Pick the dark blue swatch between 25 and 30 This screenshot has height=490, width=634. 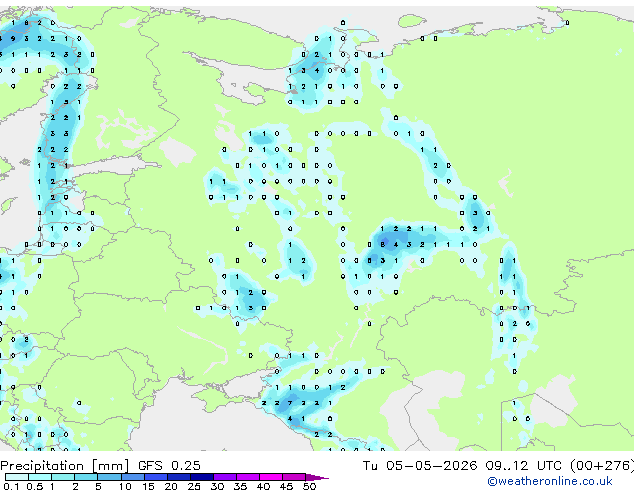(x=201, y=477)
